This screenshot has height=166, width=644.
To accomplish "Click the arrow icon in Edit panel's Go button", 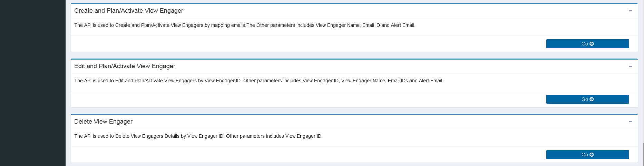I will [x=592, y=99].
